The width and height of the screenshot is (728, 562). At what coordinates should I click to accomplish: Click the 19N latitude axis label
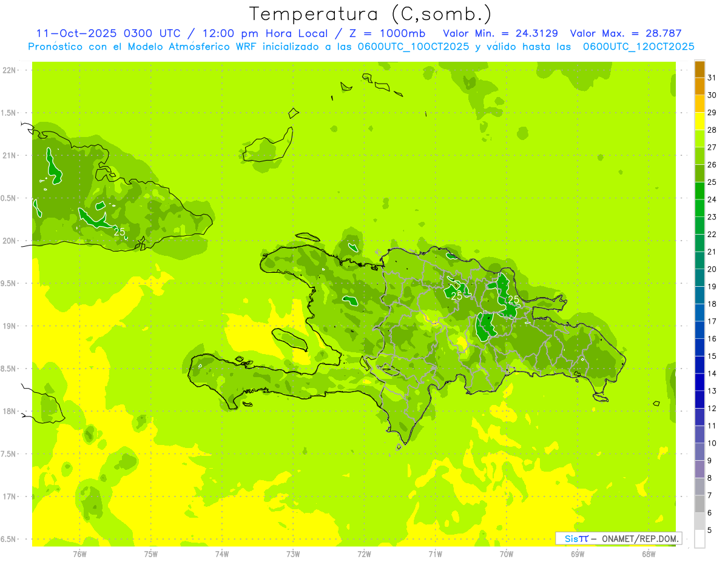click(x=9, y=326)
